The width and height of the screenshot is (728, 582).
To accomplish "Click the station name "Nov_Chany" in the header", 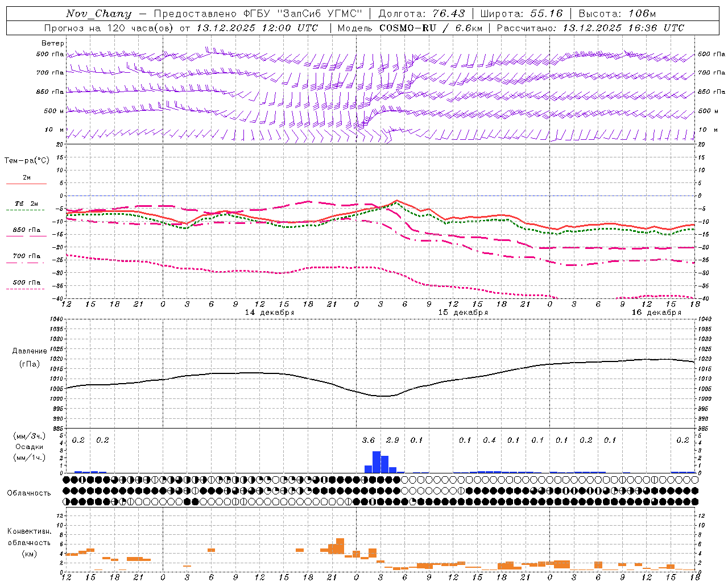I will click(x=98, y=14).
